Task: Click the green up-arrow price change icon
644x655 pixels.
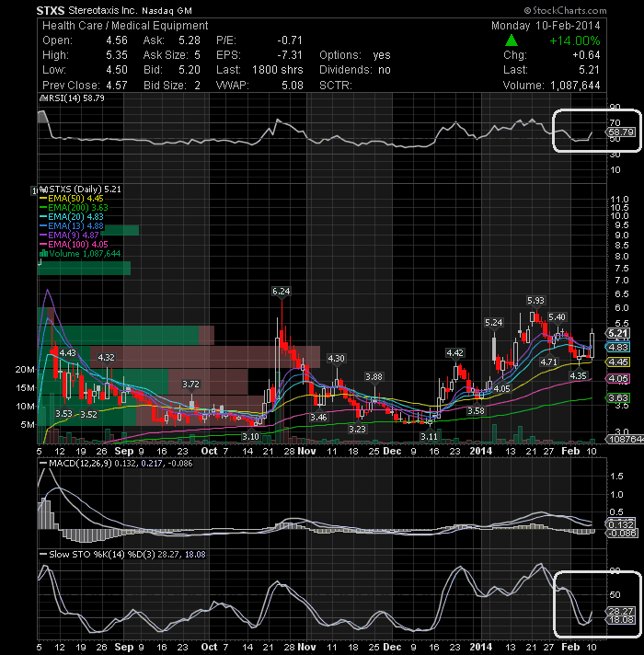Action: coord(512,40)
